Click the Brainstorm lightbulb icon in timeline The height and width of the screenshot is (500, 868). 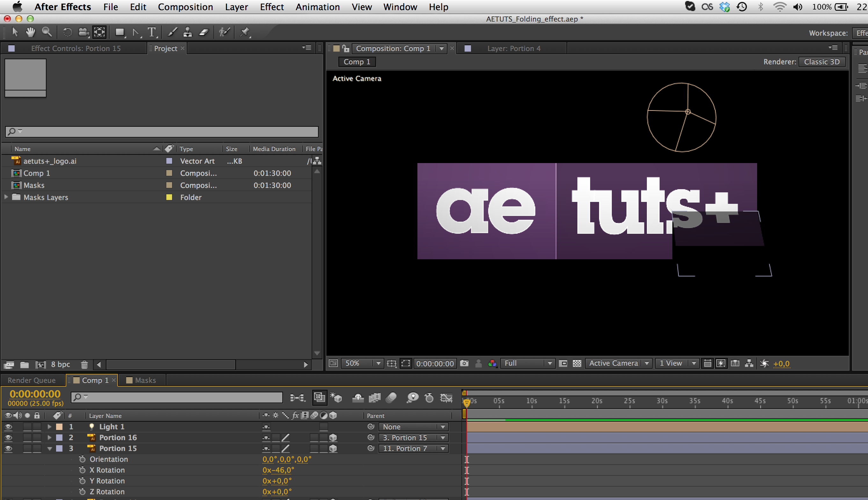[412, 398]
